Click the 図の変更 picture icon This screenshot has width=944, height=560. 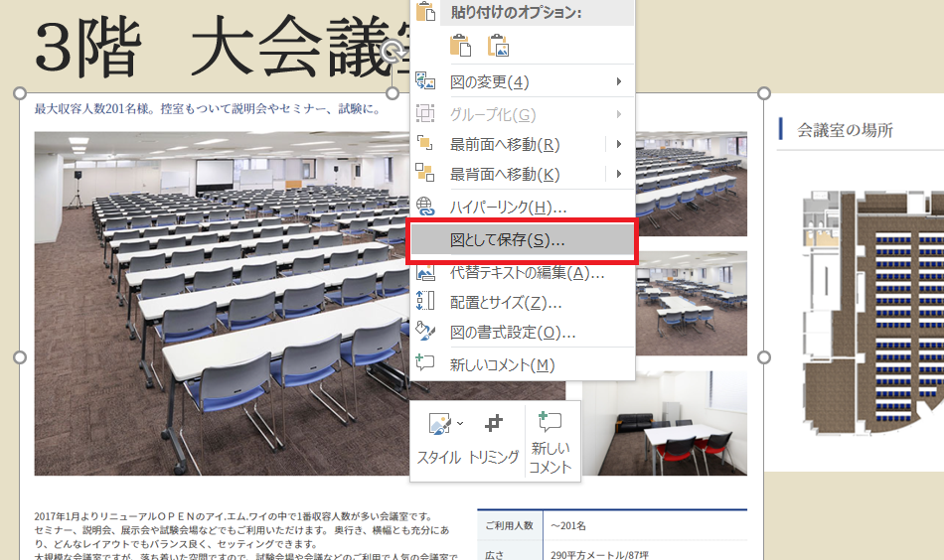pyautogui.click(x=425, y=81)
